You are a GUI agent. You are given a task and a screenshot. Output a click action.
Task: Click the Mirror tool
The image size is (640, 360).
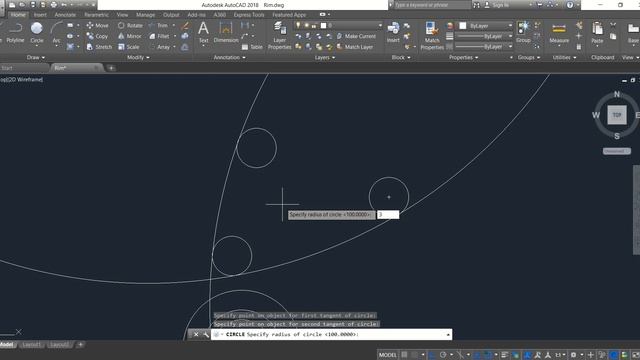coord(130,36)
